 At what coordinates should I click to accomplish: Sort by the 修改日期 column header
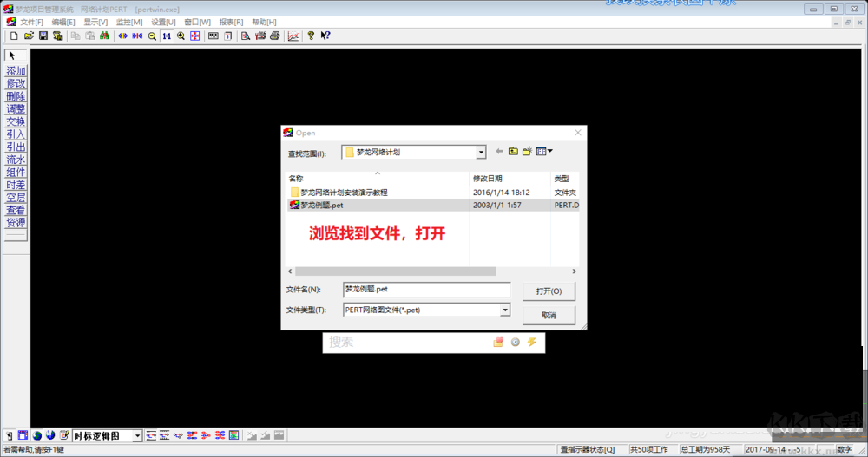click(510, 178)
